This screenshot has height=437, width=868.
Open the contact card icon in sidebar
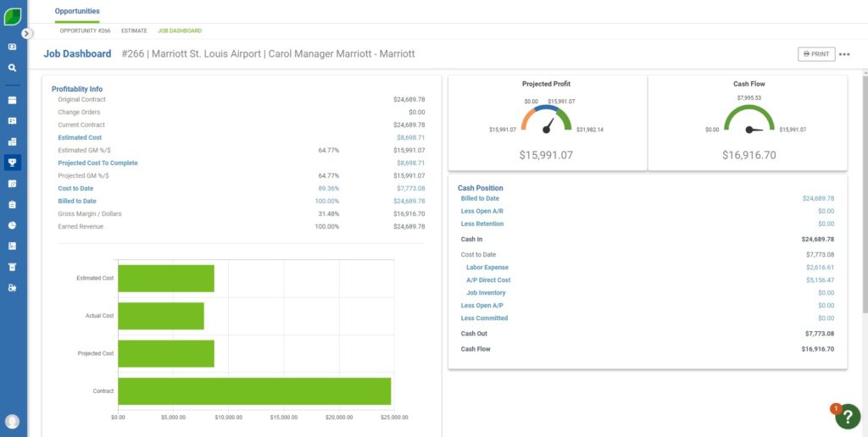pos(13,121)
